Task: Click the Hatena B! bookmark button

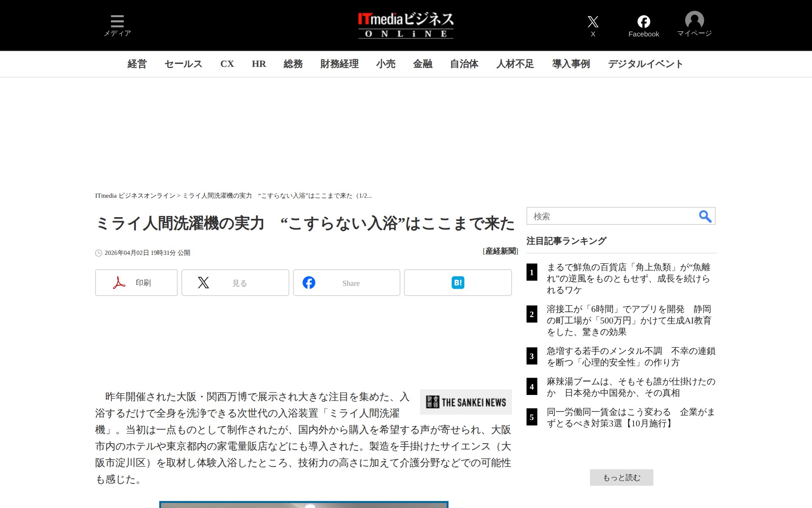Action: tap(458, 282)
